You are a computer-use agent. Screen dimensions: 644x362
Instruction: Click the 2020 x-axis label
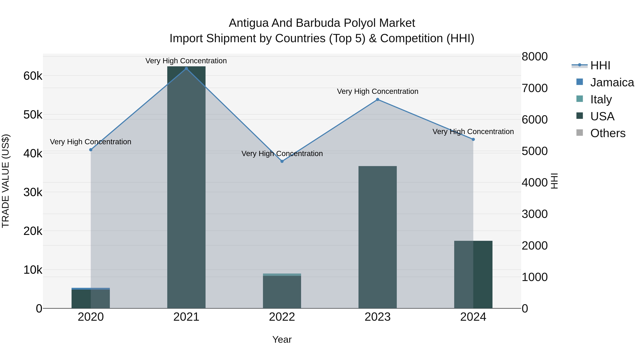coord(91,317)
